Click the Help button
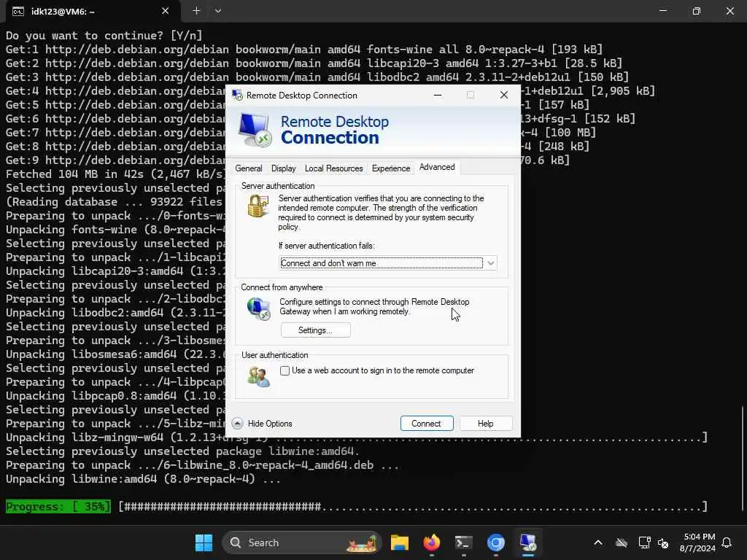Screen dimensions: 747x560 [x=485, y=424]
